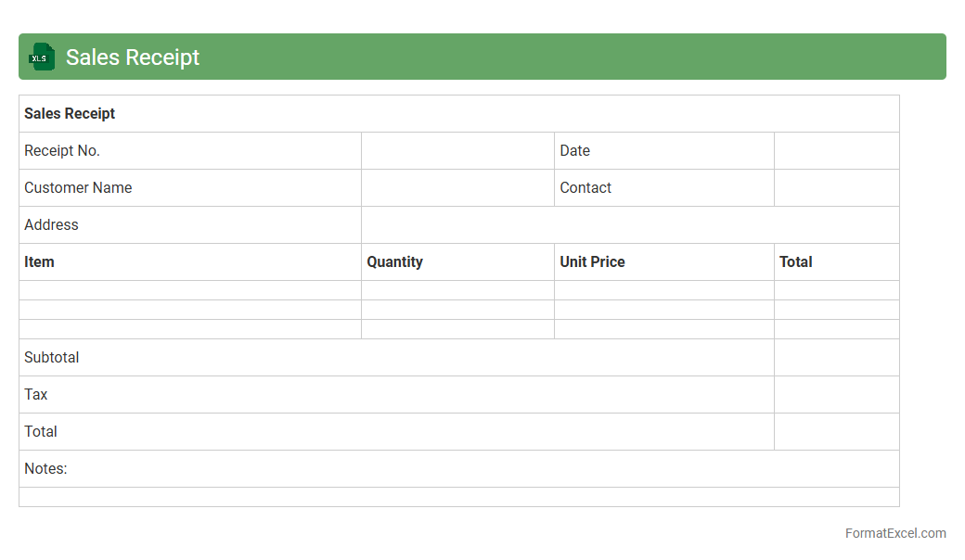Click the first empty Item row cell
This screenshot has width=965, height=560.
click(x=189, y=290)
